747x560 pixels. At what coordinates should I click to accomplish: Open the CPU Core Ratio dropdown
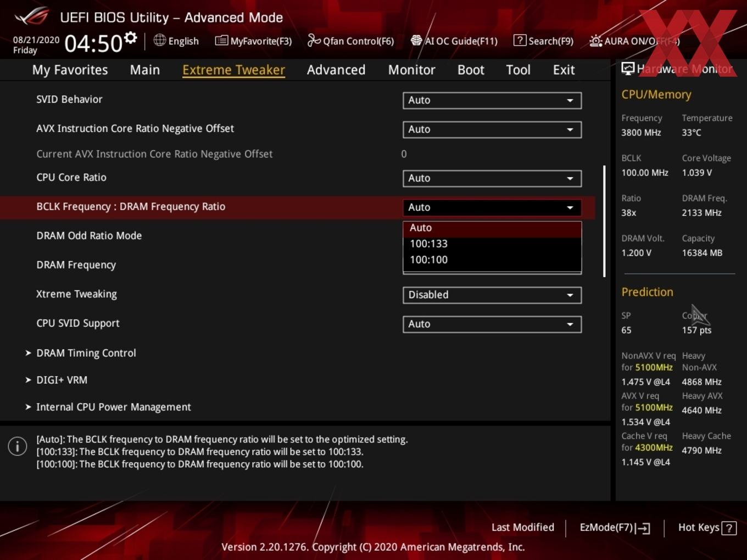click(492, 178)
